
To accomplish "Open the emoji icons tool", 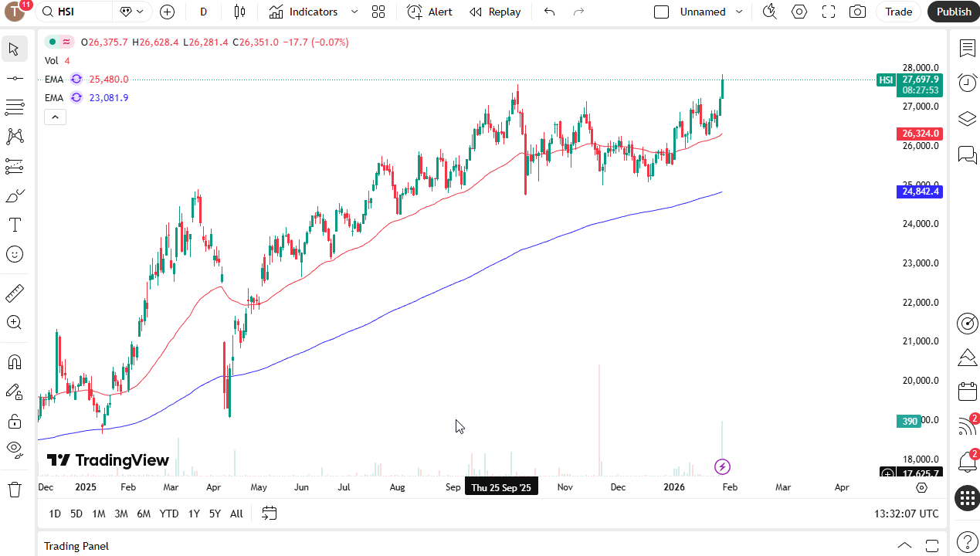I will [x=14, y=254].
